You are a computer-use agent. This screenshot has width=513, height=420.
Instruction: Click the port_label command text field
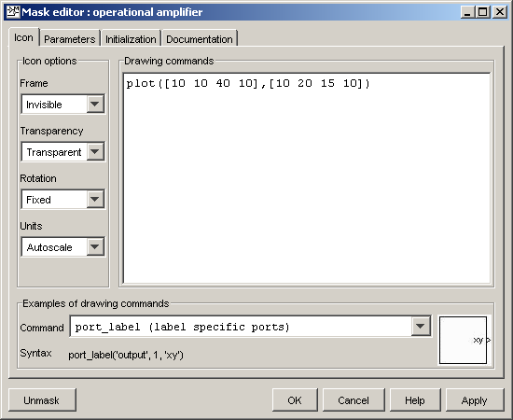point(241,327)
